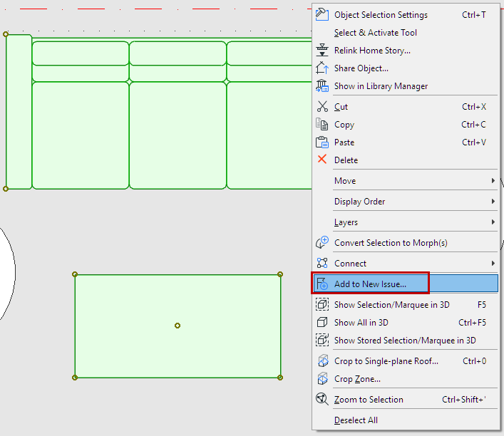Image resolution: width=504 pixels, height=436 pixels.
Task: Choose Show in Library Manager
Action: 406,86
